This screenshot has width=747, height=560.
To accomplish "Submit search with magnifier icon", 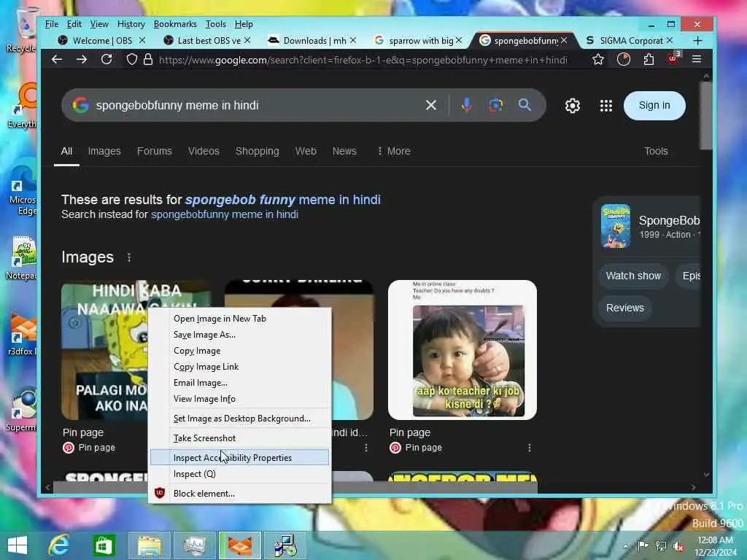I will [x=525, y=105].
